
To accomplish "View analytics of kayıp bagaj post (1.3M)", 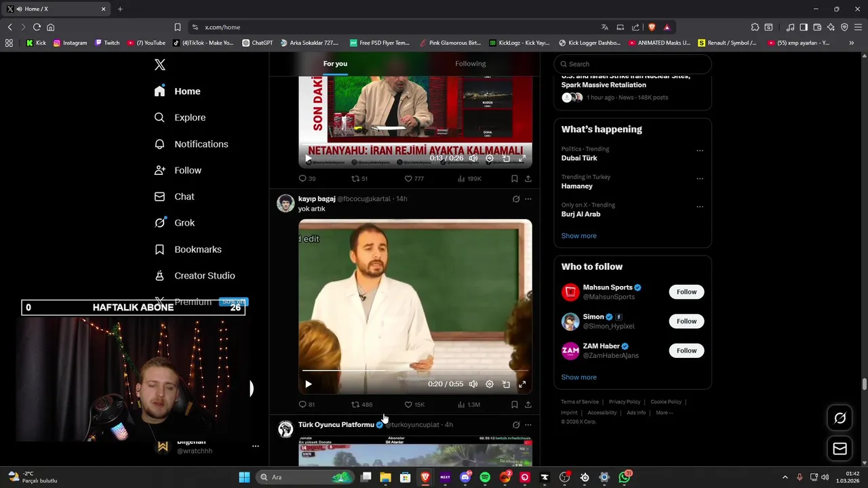I will pyautogui.click(x=469, y=405).
